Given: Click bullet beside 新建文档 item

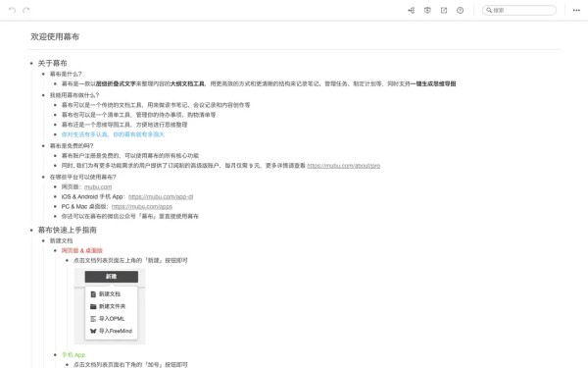Looking at the screenshot, I should (x=43, y=240).
